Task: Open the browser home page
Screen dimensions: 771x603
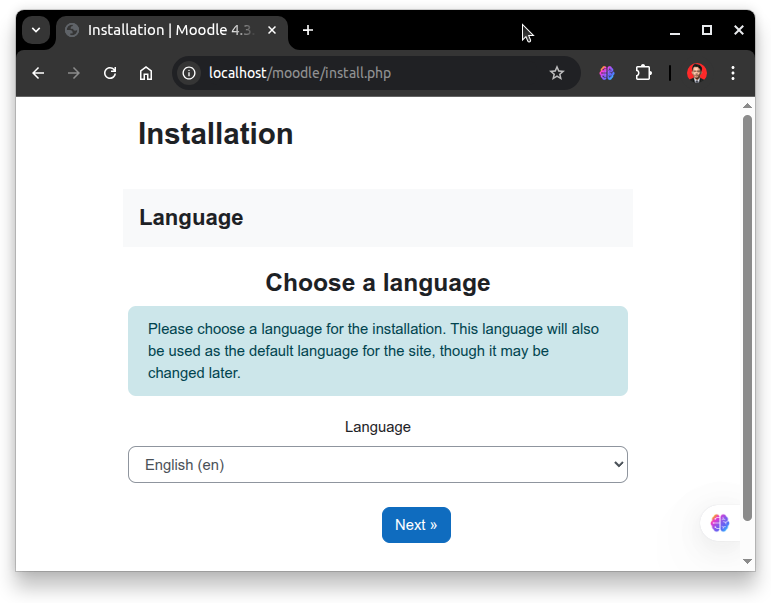Action: [146, 73]
